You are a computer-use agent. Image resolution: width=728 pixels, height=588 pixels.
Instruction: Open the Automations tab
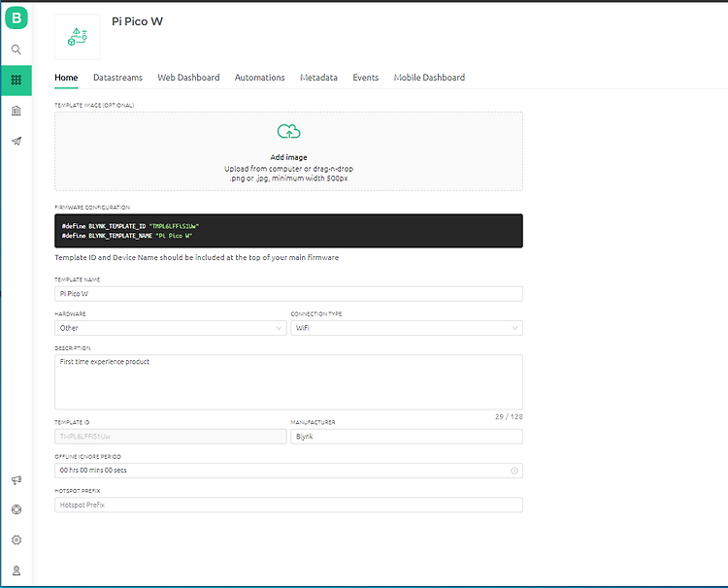[x=259, y=78]
